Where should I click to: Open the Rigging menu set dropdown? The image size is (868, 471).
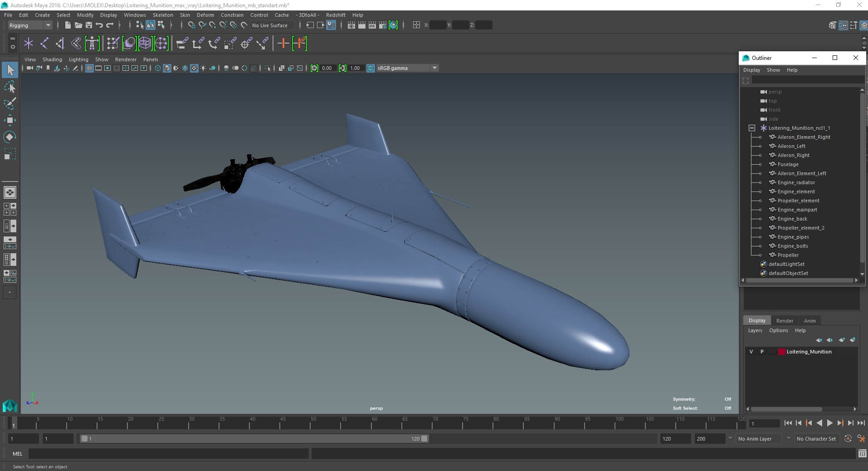coord(30,25)
